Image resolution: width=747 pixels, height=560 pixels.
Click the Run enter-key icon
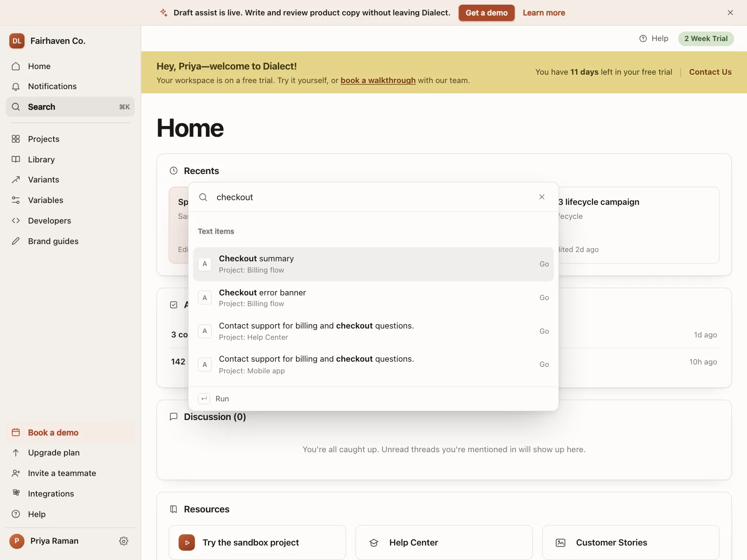click(204, 399)
